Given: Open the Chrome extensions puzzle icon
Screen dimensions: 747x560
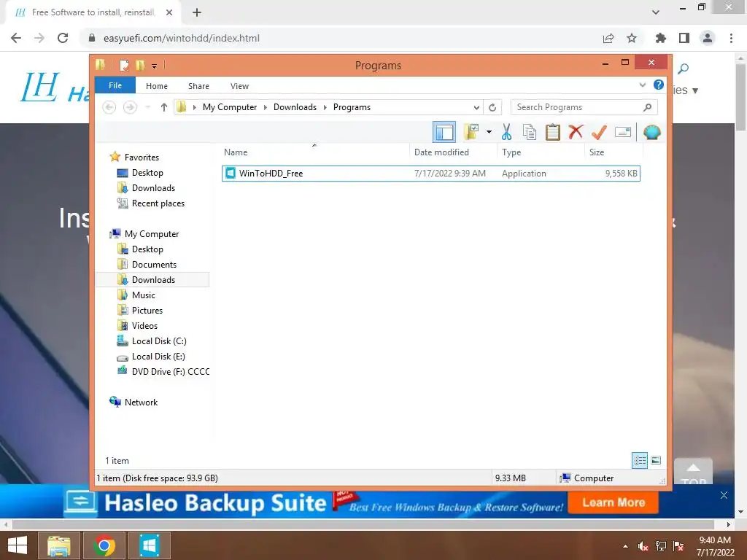Looking at the screenshot, I should [x=660, y=38].
